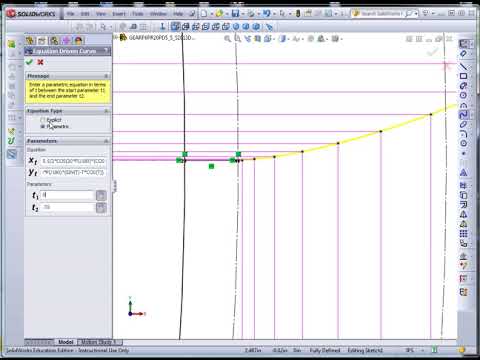
Task: Open help for Equation Driven Curve
Action: coord(106,51)
